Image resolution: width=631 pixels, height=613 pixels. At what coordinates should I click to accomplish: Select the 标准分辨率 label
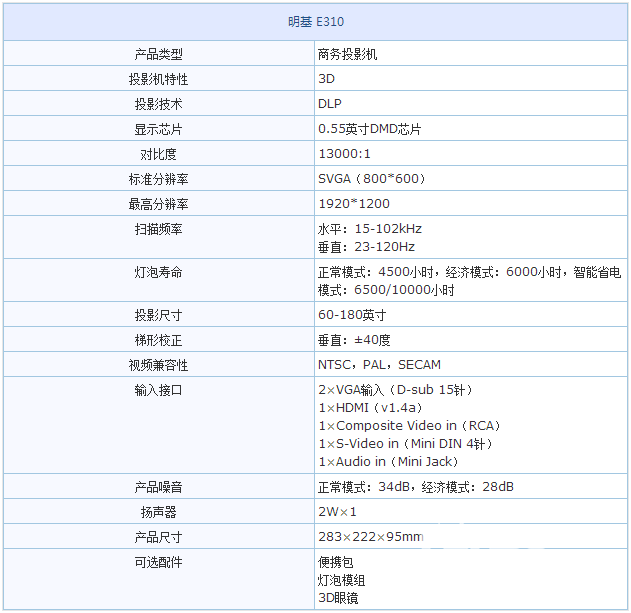click(159, 179)
